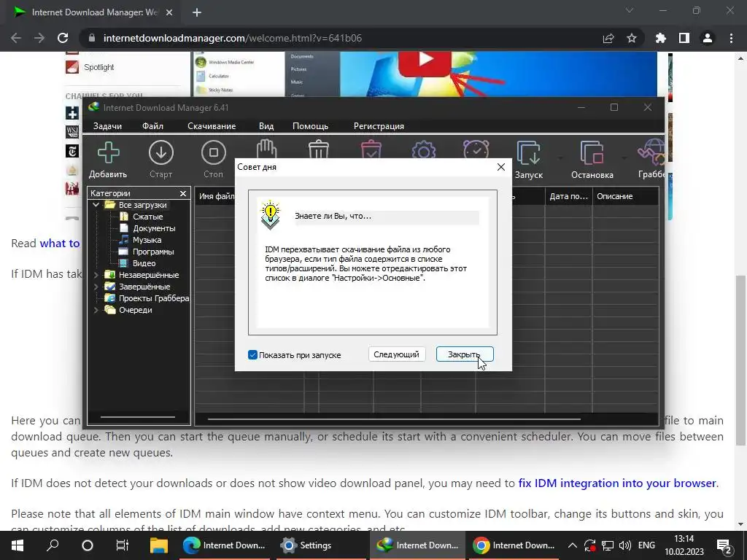The height and width of the screenshot is (560, 747).
Task: Open the Задачи menu
Action: click(107, 126)
